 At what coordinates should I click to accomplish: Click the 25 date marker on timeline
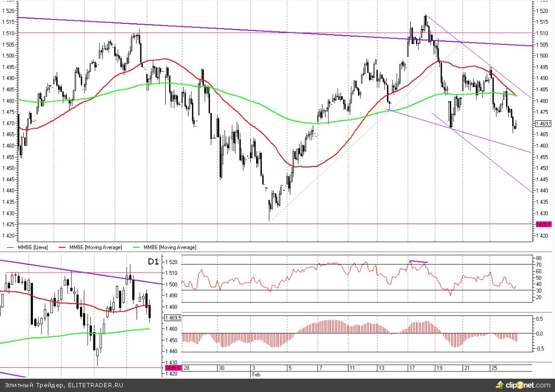tap(494, 368)
